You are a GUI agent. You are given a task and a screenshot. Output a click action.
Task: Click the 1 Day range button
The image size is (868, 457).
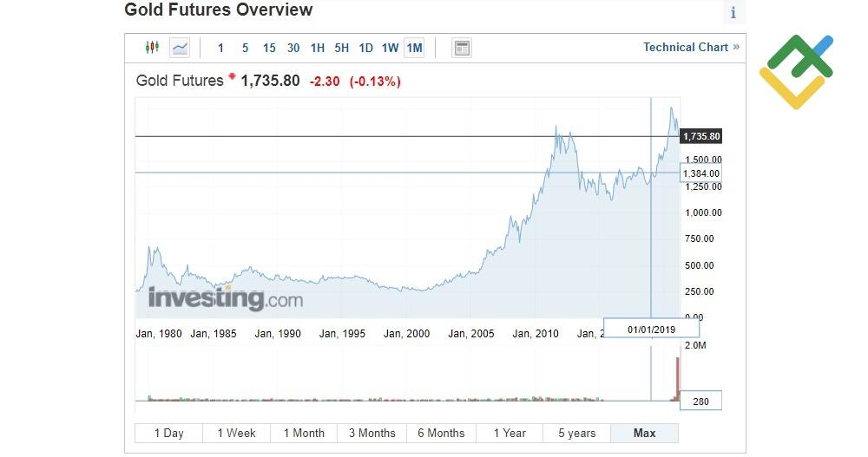[x=168, y=433]
